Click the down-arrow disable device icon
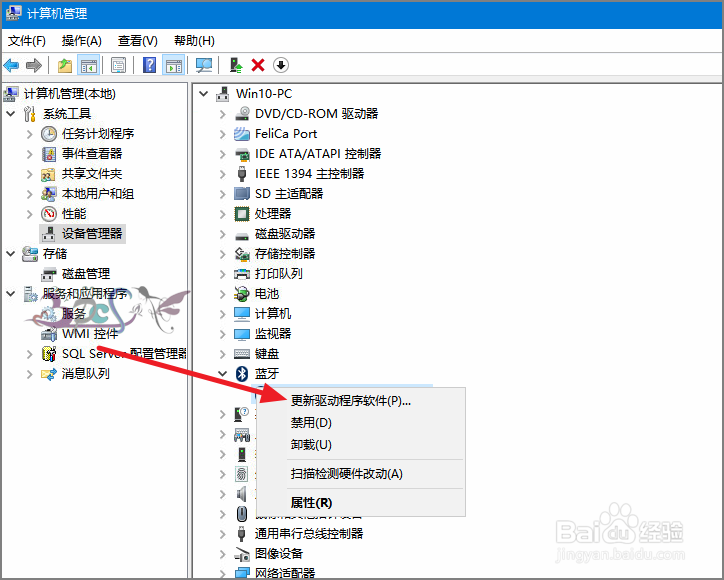The width and height of the screenshot is (724, 580). [281, 66]
